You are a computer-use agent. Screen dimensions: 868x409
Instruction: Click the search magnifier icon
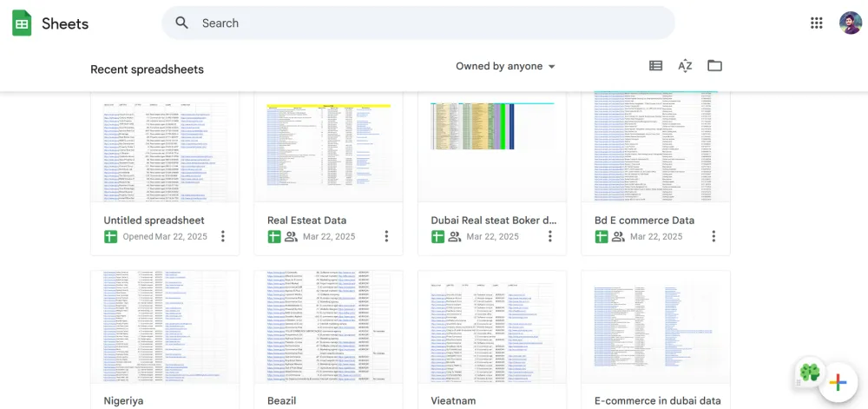[181, 23]
